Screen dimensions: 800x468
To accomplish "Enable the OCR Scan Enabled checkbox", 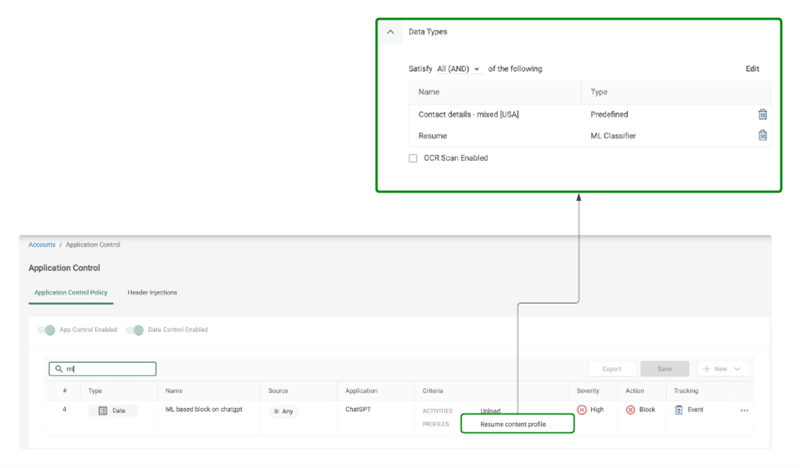I will tap(413, 158).
